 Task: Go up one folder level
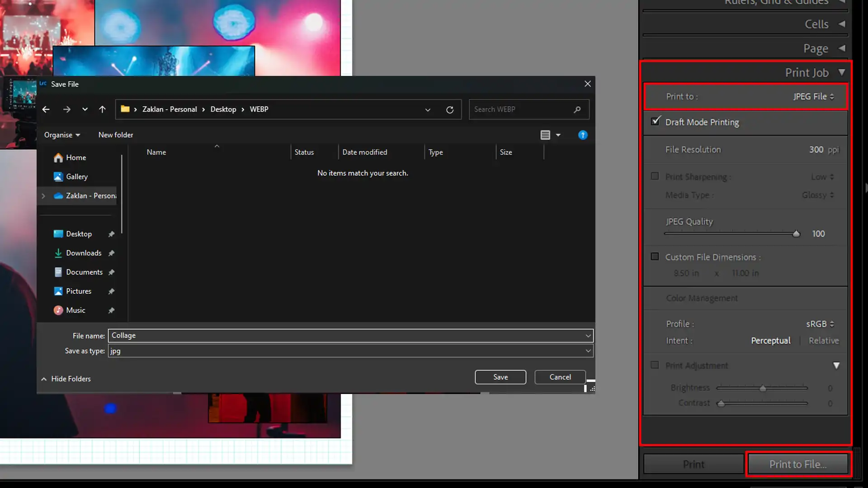(x=102, y=109)
